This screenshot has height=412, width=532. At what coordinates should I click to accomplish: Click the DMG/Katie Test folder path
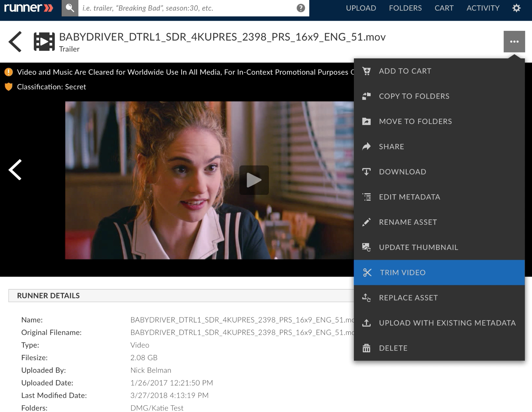157,408
